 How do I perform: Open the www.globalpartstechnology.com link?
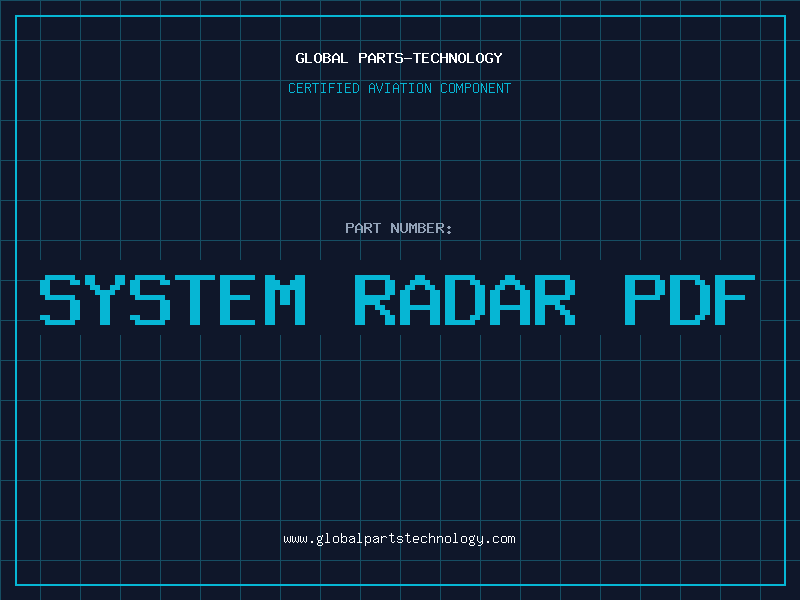pyautogui.click(x=399, y=539)
